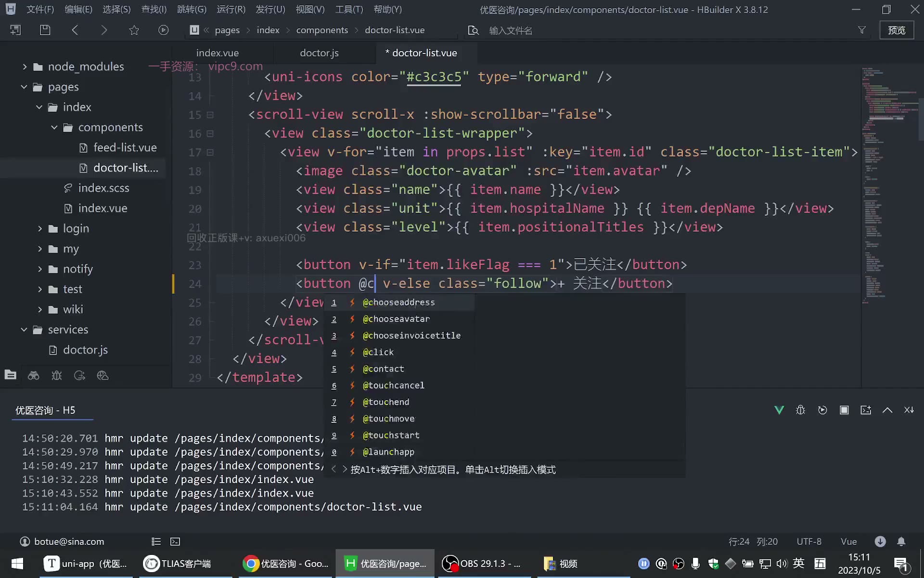Open the debug bug panel icon
Screen dimensions: 924x578
click(56, 375)
